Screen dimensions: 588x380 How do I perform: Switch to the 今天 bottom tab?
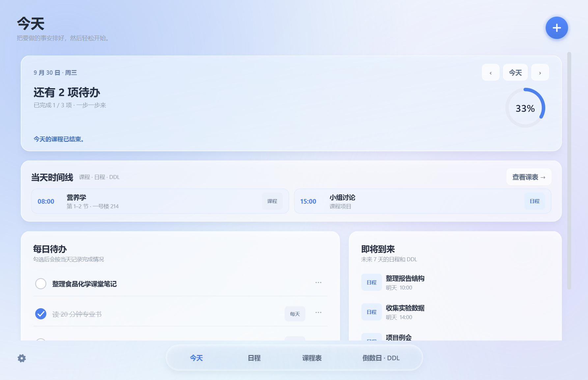[196, 358]
